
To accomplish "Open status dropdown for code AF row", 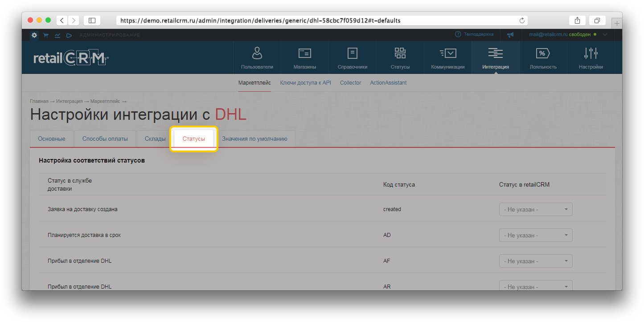I will click(536, 261).
